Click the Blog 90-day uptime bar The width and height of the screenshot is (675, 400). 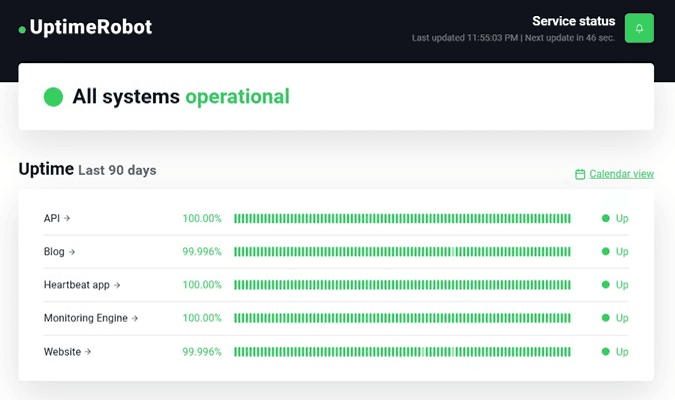pyautogui.click(x=402, y=251)
